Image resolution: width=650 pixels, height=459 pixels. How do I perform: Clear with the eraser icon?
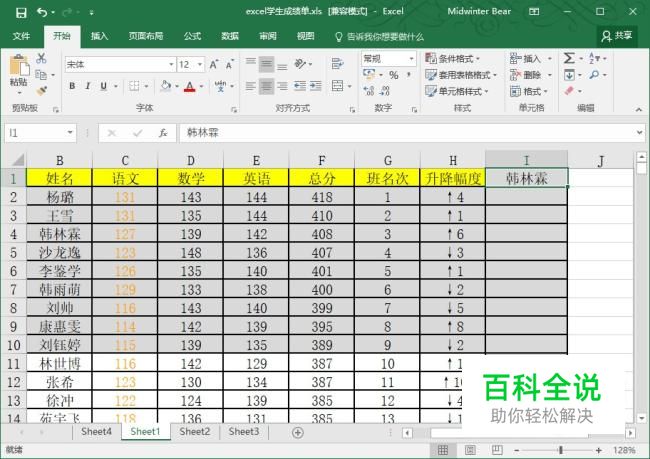click(569, 90)
